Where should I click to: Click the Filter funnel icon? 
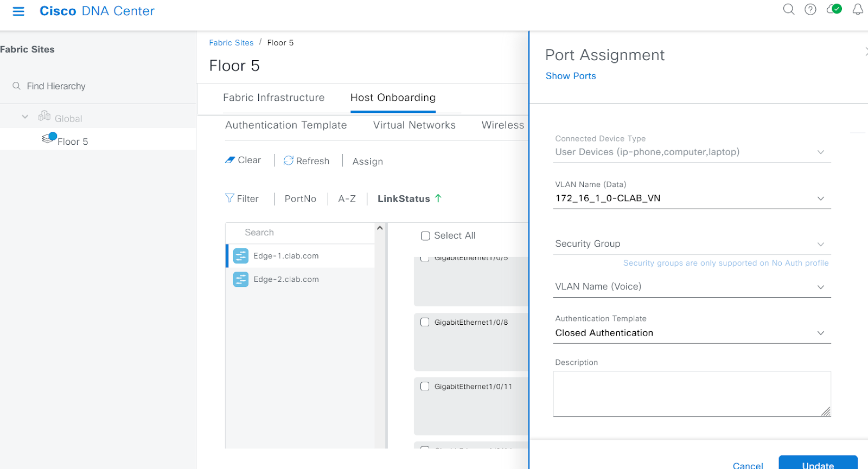(x=230, y=198)
